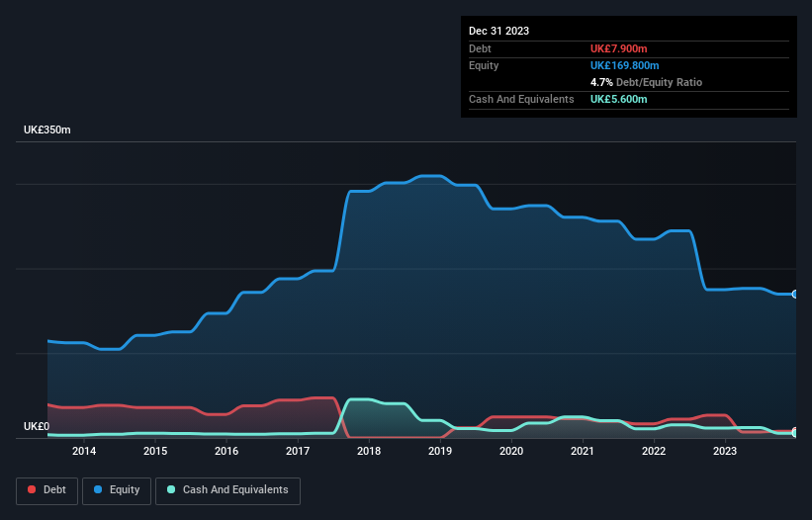Click the UK£350m y-axis label

tap(47, 130)
